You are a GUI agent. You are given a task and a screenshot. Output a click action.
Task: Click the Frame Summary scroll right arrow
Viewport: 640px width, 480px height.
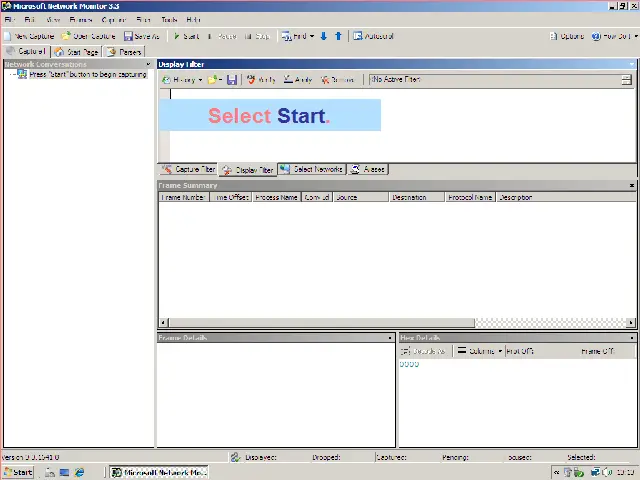(631, 322)
